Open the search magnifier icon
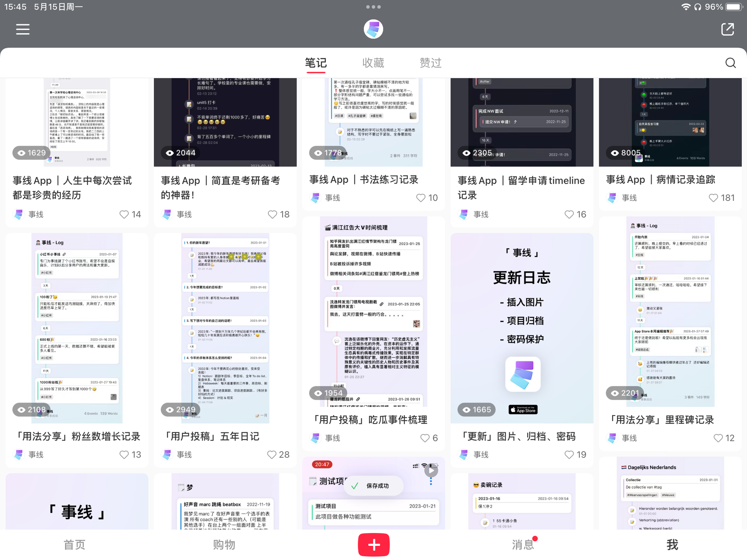This screenshot has height=560, width=747. (731, 63)
